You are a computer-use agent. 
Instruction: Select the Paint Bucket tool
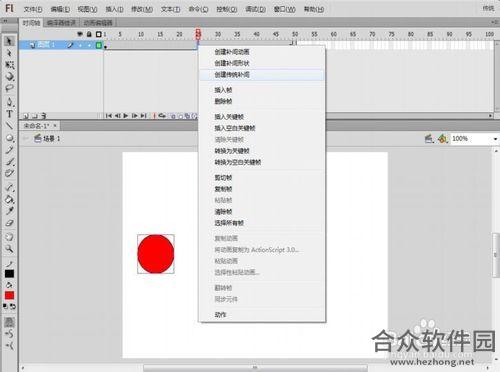[x=9, y=199]
